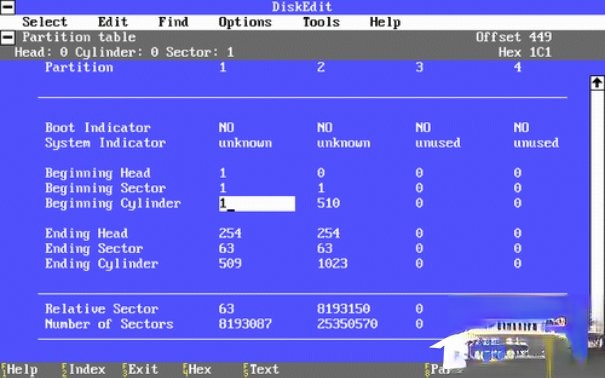The width and height of the screenshot is (605, 378).
Task: Click F2 Index in the bottom bar
Action: point(84,370)
